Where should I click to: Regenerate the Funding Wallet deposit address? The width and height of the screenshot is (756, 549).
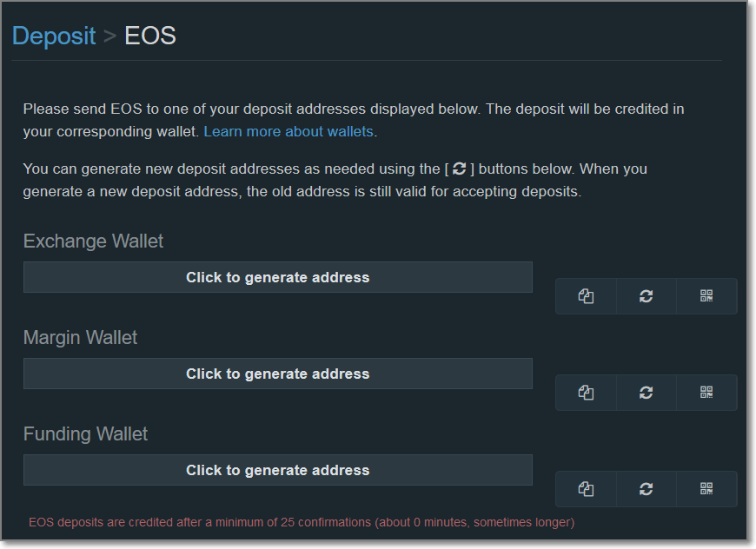(646, 489)
